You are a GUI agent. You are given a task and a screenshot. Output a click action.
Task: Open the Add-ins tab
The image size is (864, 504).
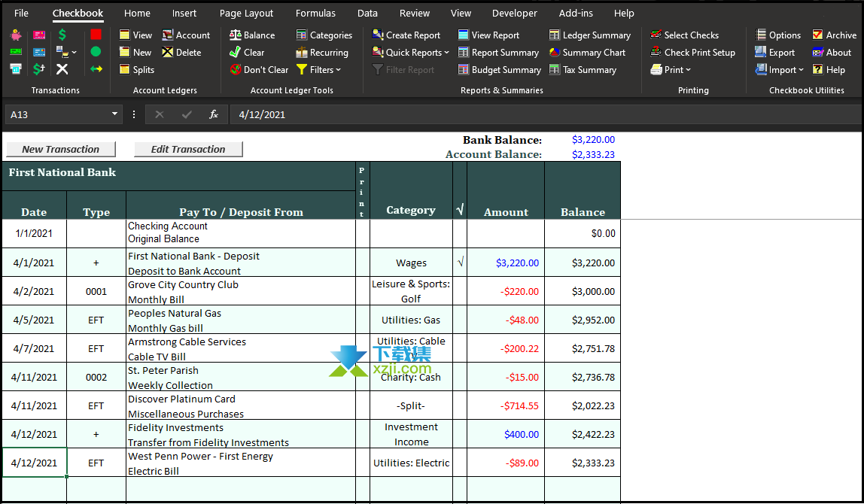point(576,14)
